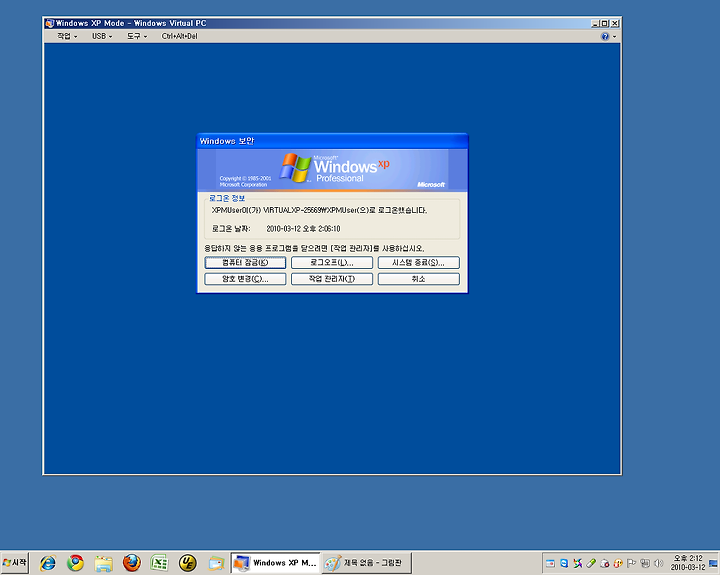Viewport: 720px width, 575px height.
Task: Click the network tray icon
Action: pyautogui.click(x=645, y=563)
